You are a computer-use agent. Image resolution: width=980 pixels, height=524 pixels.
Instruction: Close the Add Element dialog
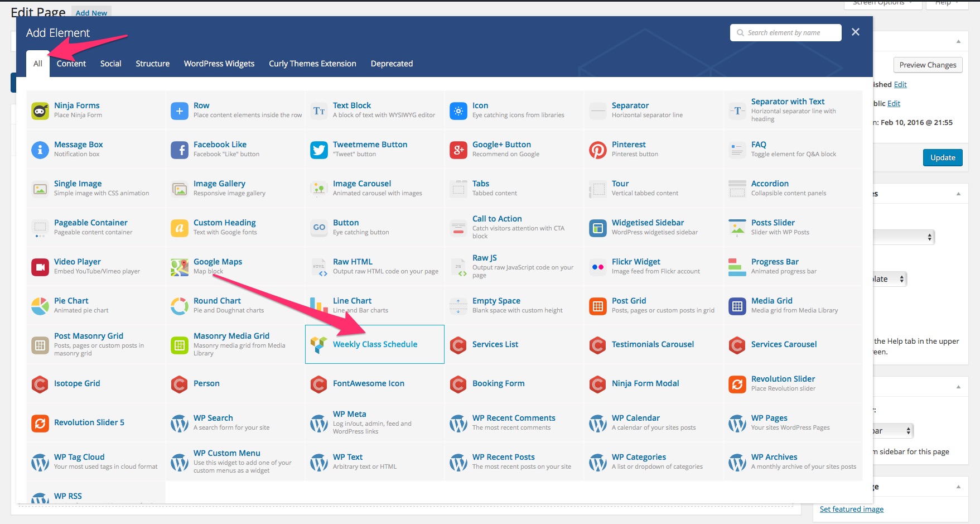[x=856, y=32]
